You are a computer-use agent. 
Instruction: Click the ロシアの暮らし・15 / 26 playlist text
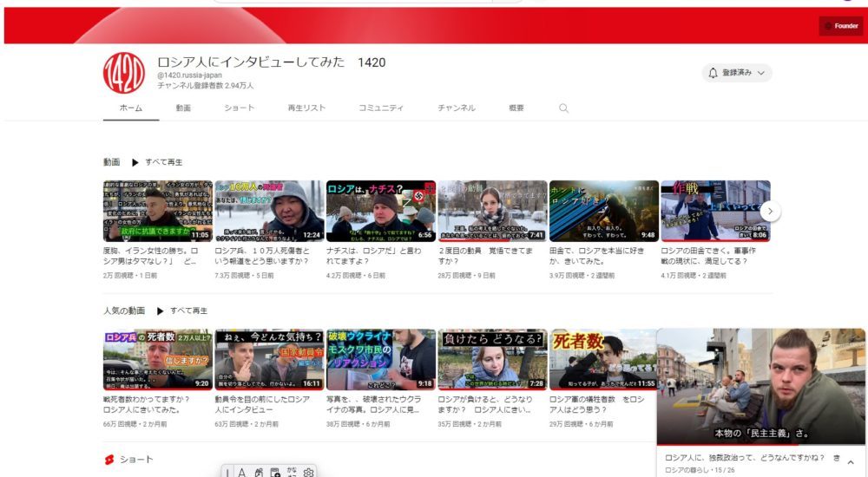click(x=700, y=470)
